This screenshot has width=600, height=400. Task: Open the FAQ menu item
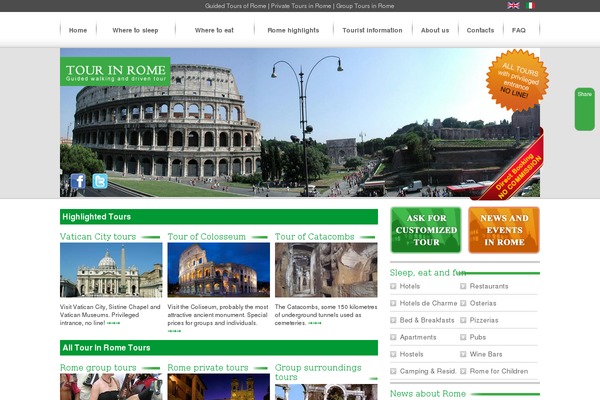[x=519, y=30]
